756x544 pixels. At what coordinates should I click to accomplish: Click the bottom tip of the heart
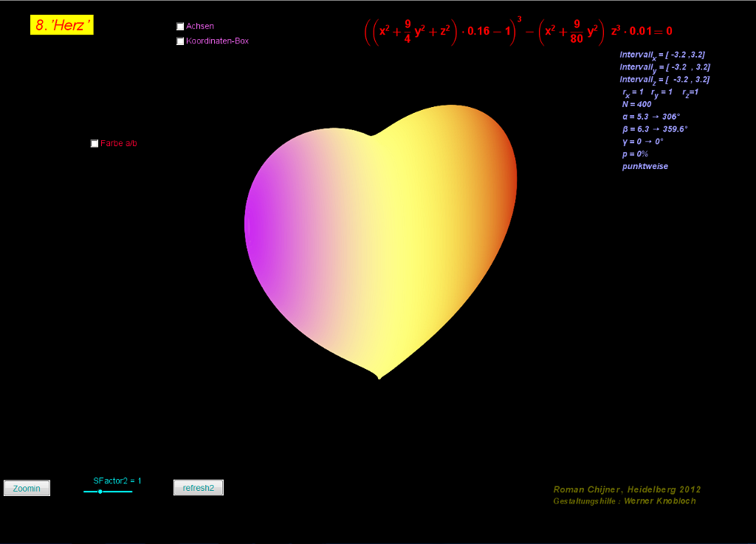379,378
